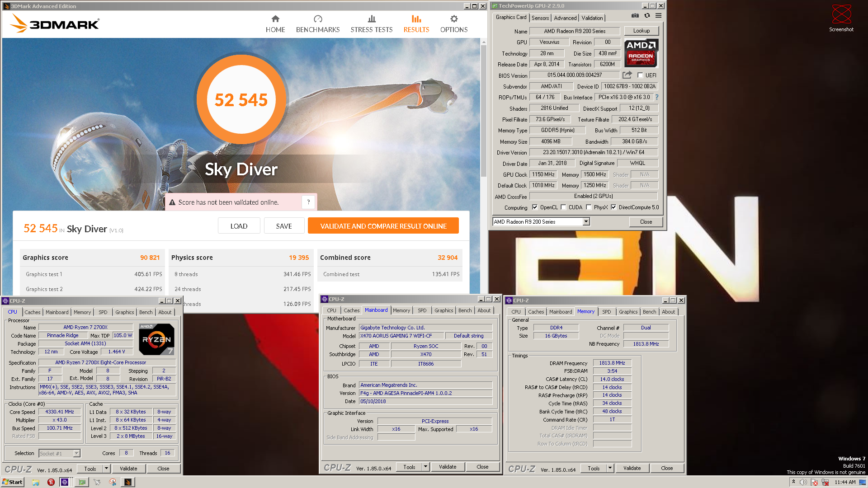Select CPU-Z taskbar button
The width and height of the screenshot is (868, 488).
click(65, 482)
